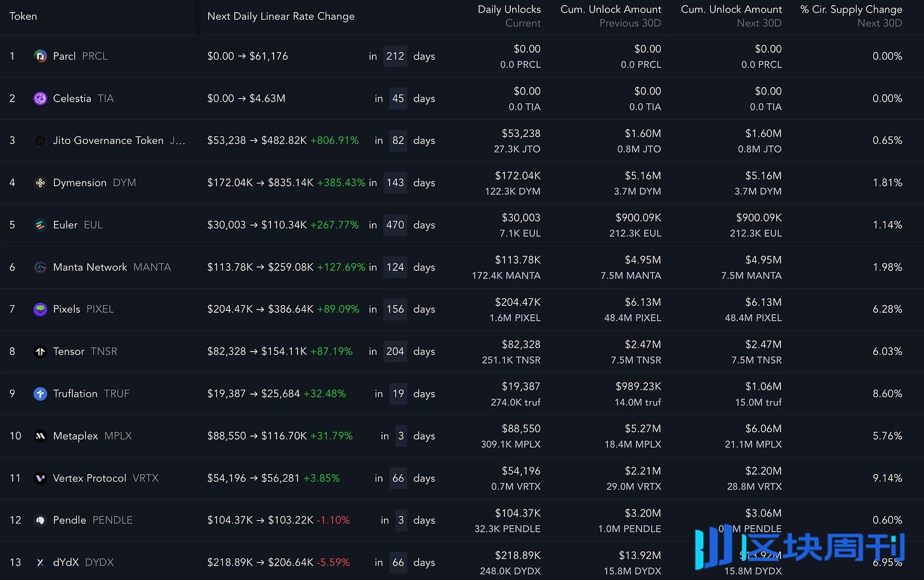This screenshot has height=580, width=924.
Task: Click the Pendle token icon
Action: 40,520
